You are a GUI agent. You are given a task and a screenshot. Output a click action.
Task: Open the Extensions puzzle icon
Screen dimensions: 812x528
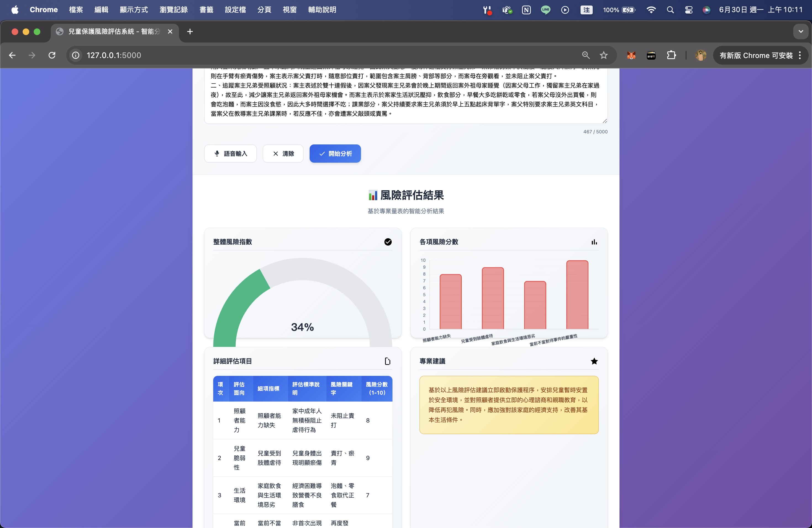tap(671, 55)
